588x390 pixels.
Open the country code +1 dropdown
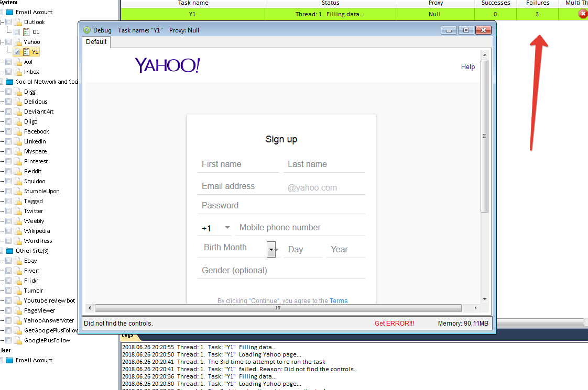(x=227, y=228)
